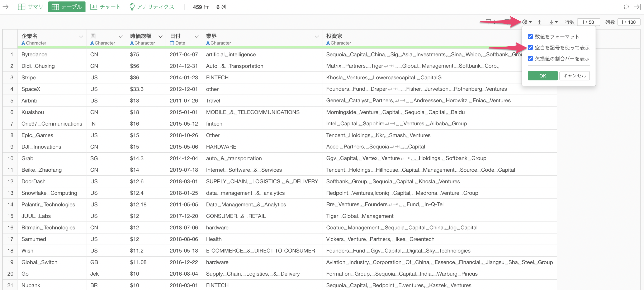This screenshot has width=644, height=290.
Task: Click the MOBILE & TELECOMMUNICATIONS cell
Action: click(x=262, y=112)
